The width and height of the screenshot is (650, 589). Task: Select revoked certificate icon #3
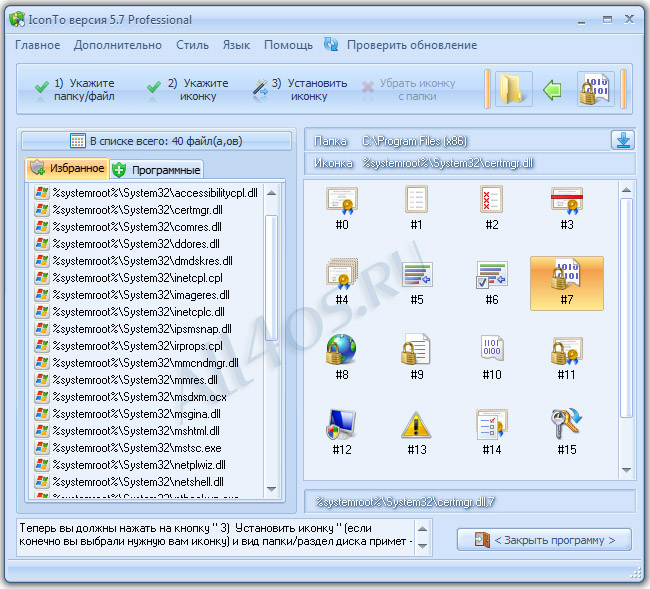(x=567, y=208)
